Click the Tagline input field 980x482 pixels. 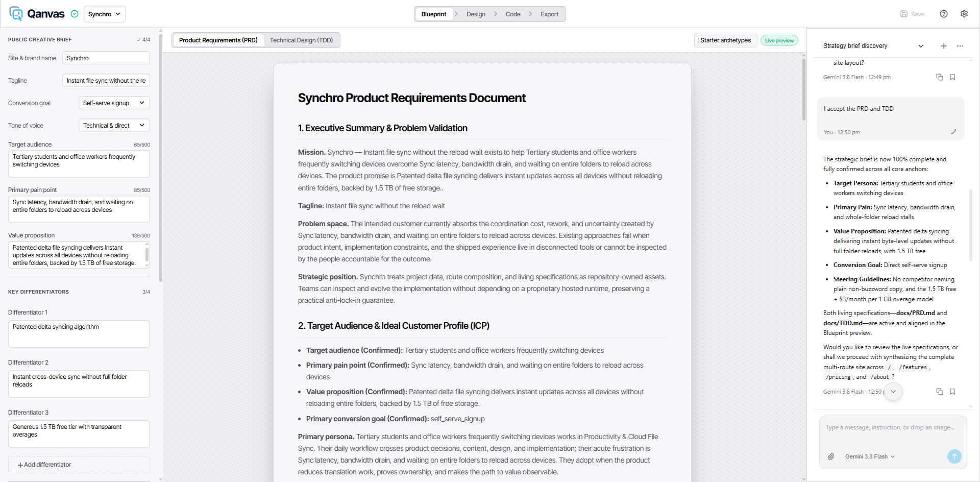coord(106,81)
